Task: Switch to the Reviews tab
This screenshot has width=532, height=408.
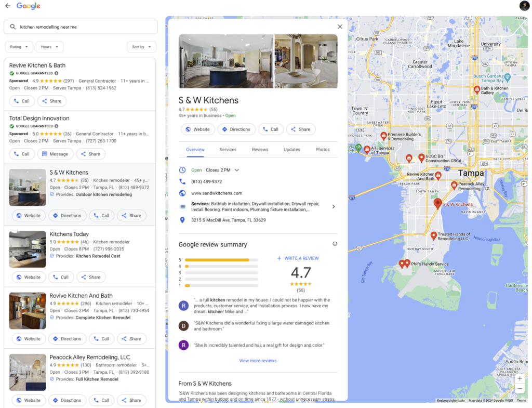Action: (x=260, y=150)
